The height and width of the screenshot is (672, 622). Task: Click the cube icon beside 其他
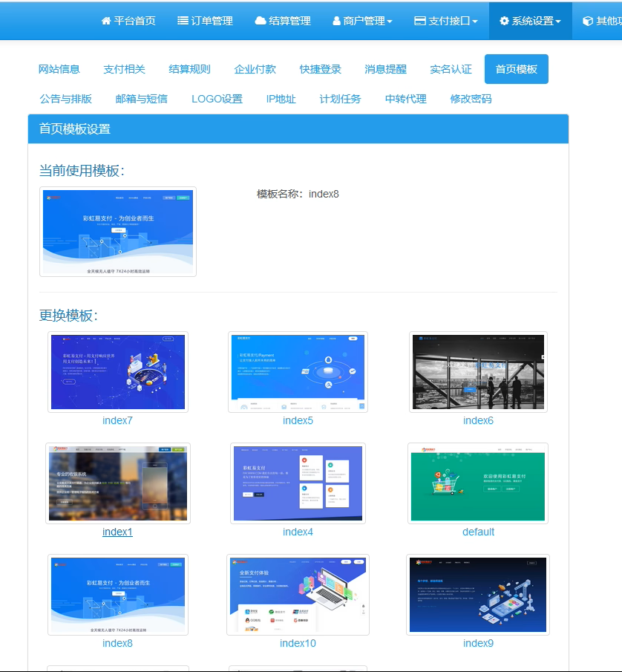[x=588, y=21]
